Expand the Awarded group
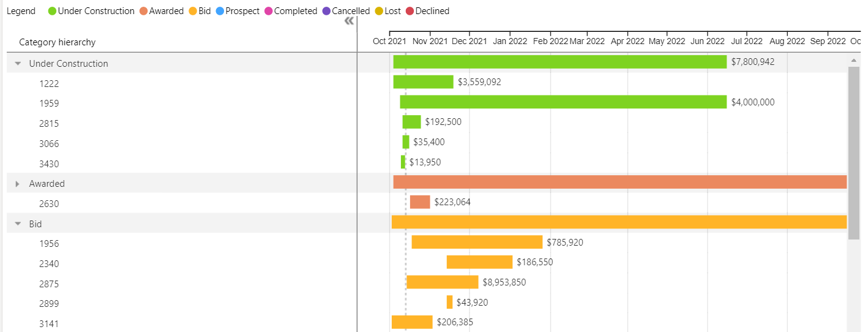Screen dimensions: 868x332 click(x=18, y=184)
